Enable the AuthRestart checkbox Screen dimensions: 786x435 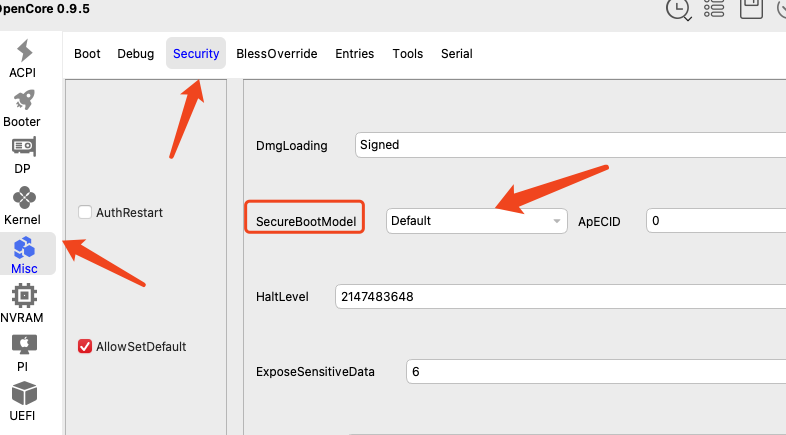(x=85, y=212)
